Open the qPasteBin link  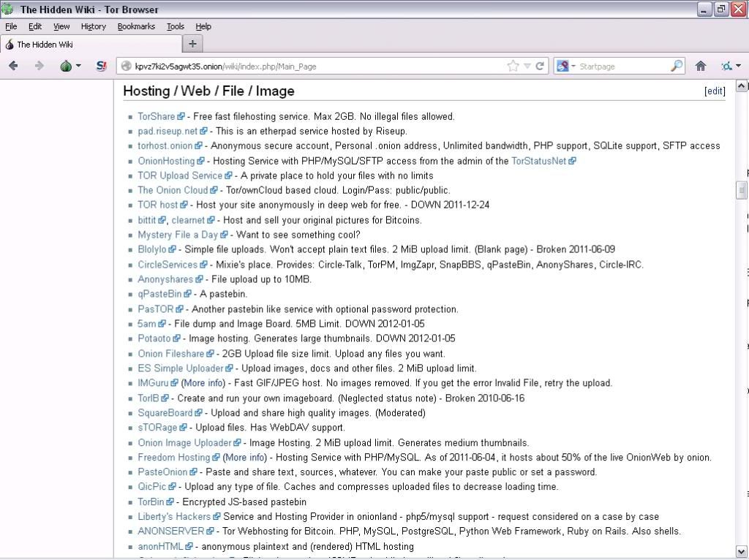[x=159, y=294]
